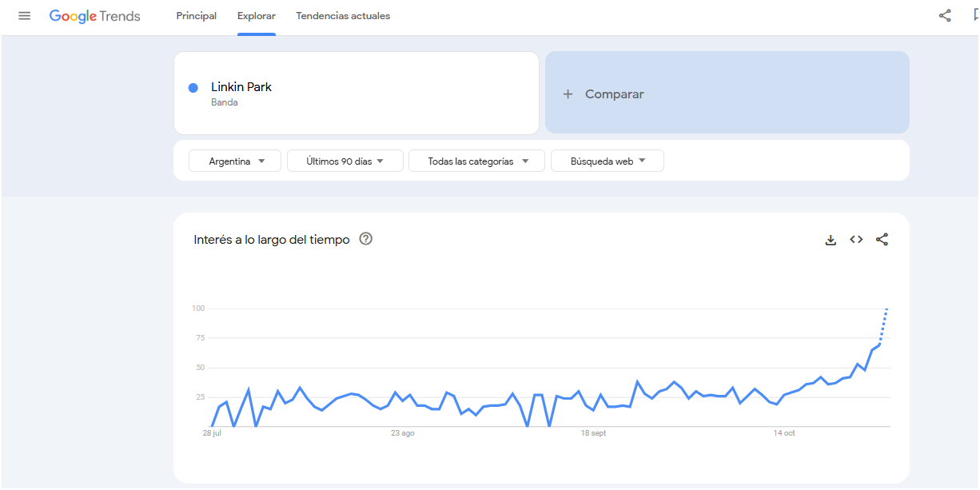The image size is (980, 490).
Task: Expand Todas las categorías dropdown
Action: point(476,161)
